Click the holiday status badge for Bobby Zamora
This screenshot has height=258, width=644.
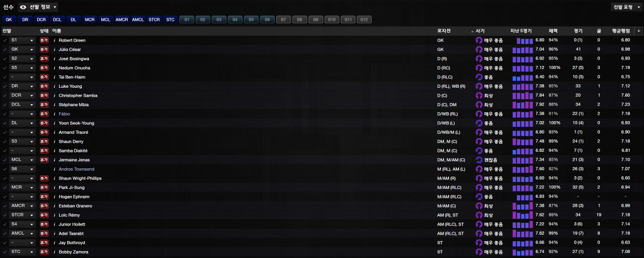click(44, 252)
